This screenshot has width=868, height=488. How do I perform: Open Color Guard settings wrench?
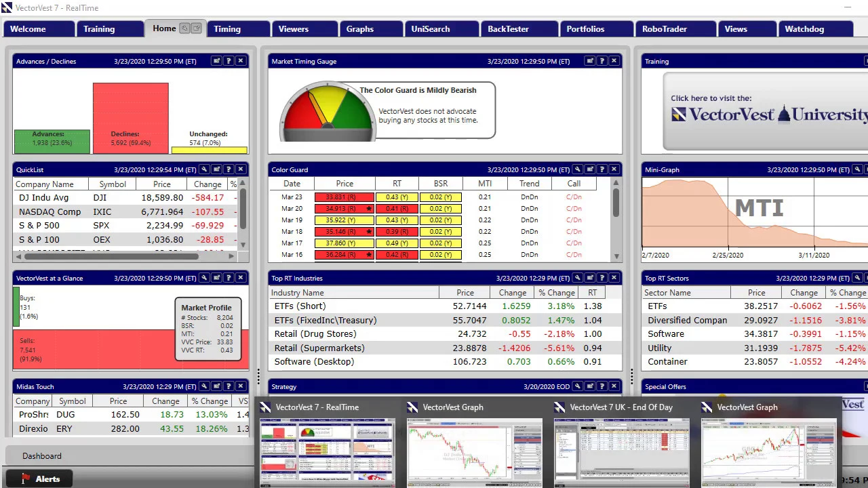click(577, 169)
